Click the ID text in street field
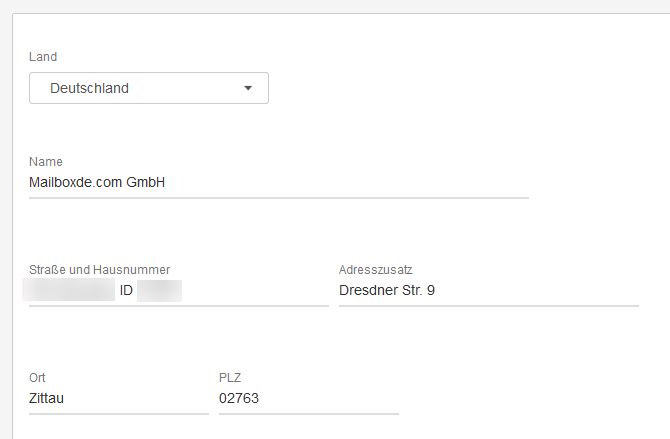670x439 pixels. pyautogui.click(x=126, y=291)
